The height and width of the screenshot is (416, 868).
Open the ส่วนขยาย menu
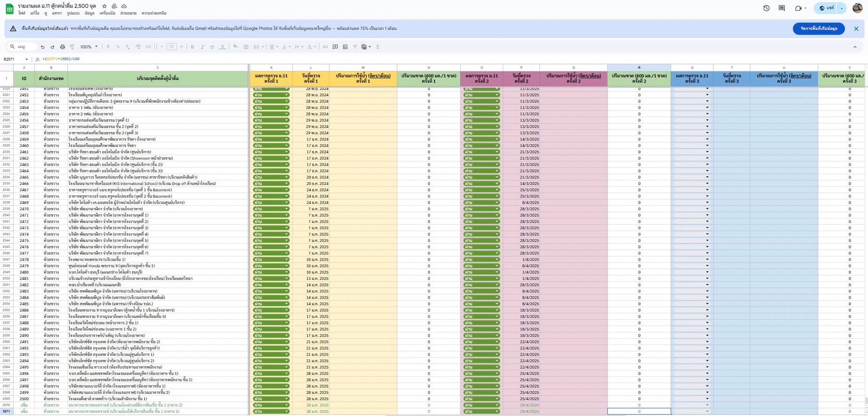click(x=128, y=13)
